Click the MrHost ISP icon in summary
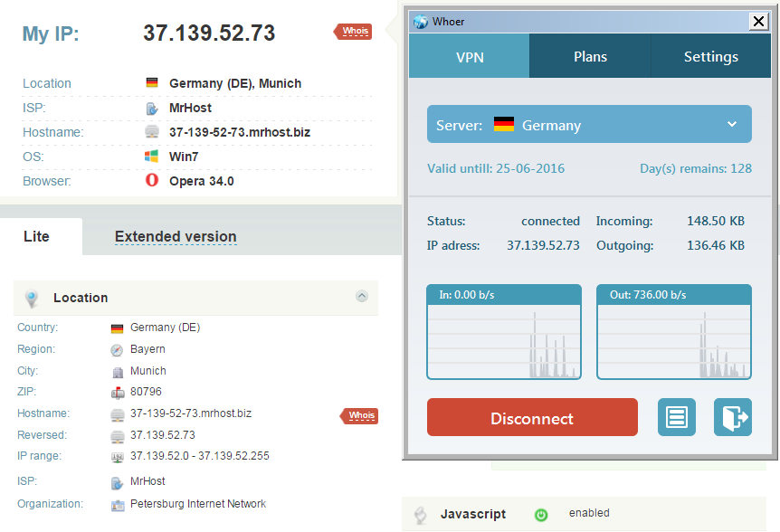 click(x=152, y=108)
